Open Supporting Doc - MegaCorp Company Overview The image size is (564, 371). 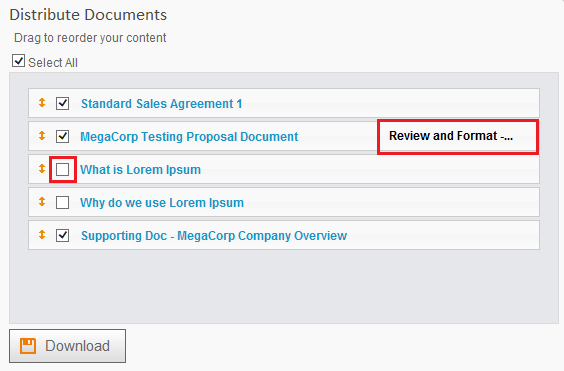214,236
